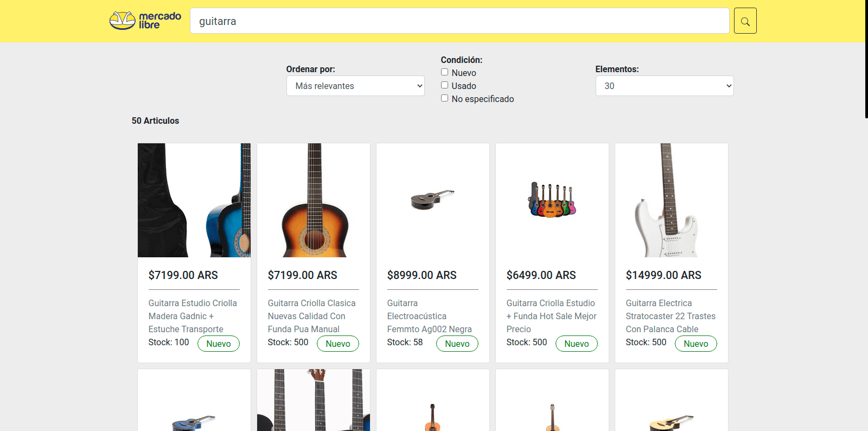Viewport: 868px width, 431px height.
Task: Click Nuevo badge on the $8999.00 guitar
Action: [457, 344]
